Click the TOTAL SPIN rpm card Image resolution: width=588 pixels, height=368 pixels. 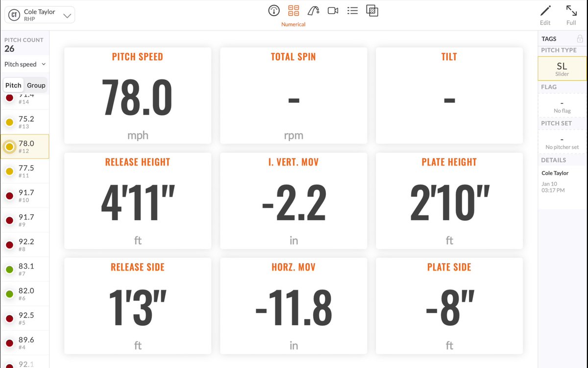coord(294,96)
